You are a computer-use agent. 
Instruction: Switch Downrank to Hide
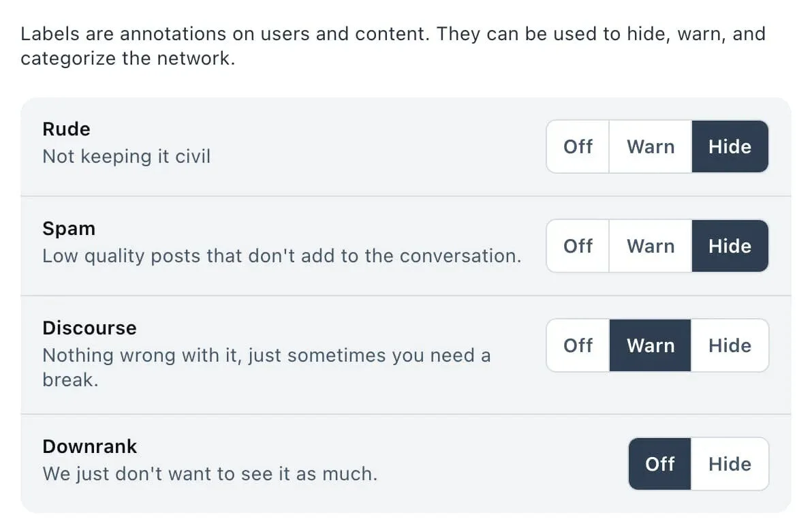tap(730, 464)
